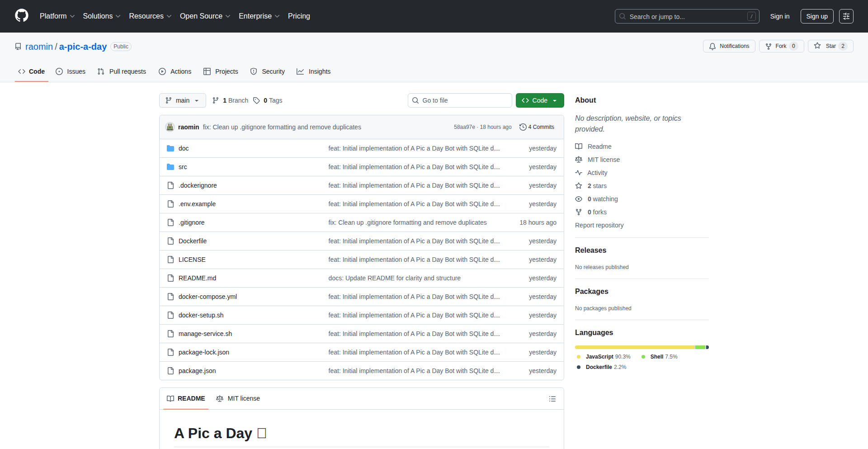868x449 pixels.
Task: Click the yellow JavaScript language bar segment
Action: tap(635, 347)
